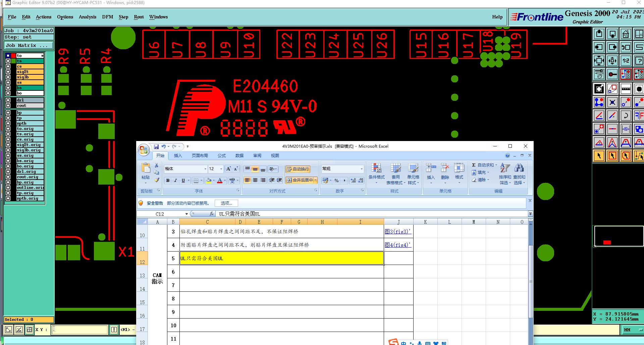The height and width of the screenshot is (345, 644).
Task: Toggle visibility checkbox for layer rout
Action: pyautogui.click(x=8, y=106)
